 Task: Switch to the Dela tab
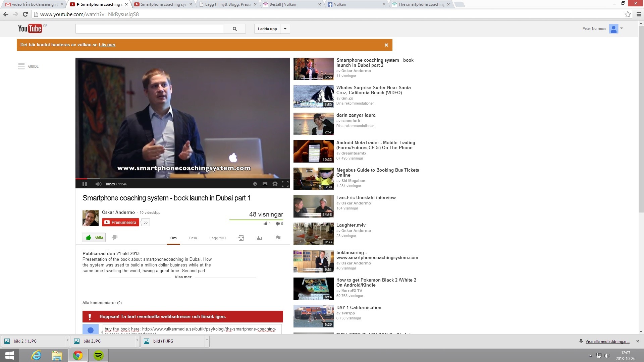(x=193, y=238)
